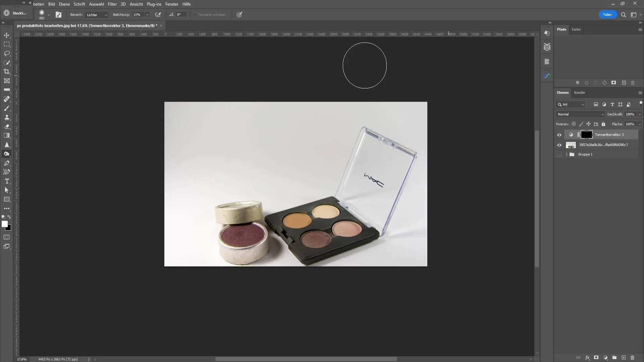644x362 pixels.
Task: Open the Bereich Lichter dropdown
Action: click(x=96, y=15)
